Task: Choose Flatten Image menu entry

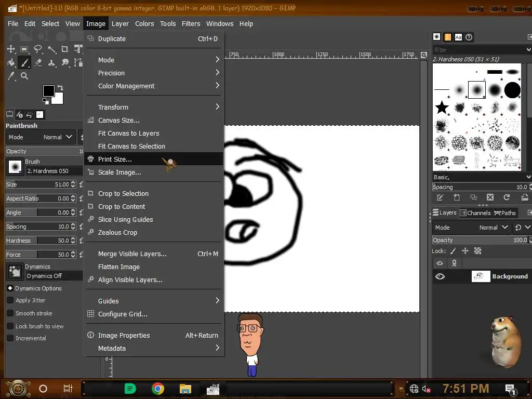Action: pos(153,267)
